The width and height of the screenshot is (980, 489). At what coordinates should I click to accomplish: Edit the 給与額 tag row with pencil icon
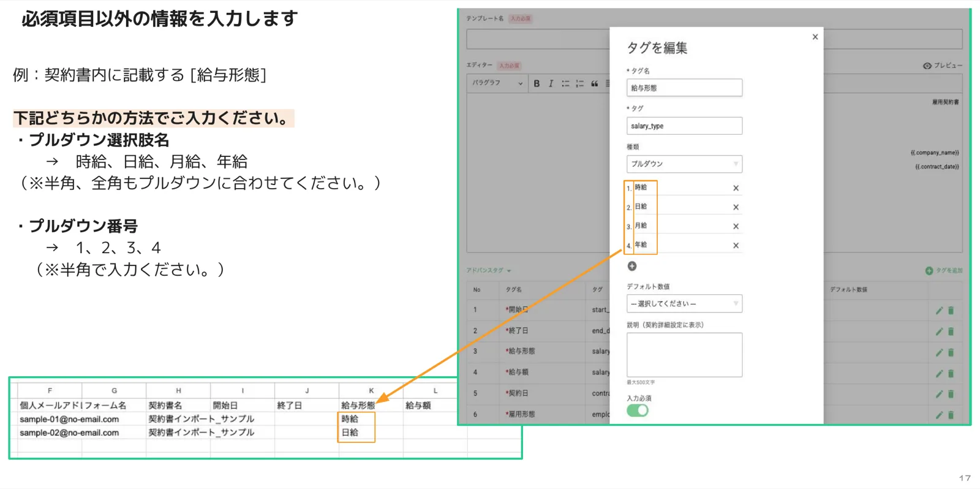[939, 373]
